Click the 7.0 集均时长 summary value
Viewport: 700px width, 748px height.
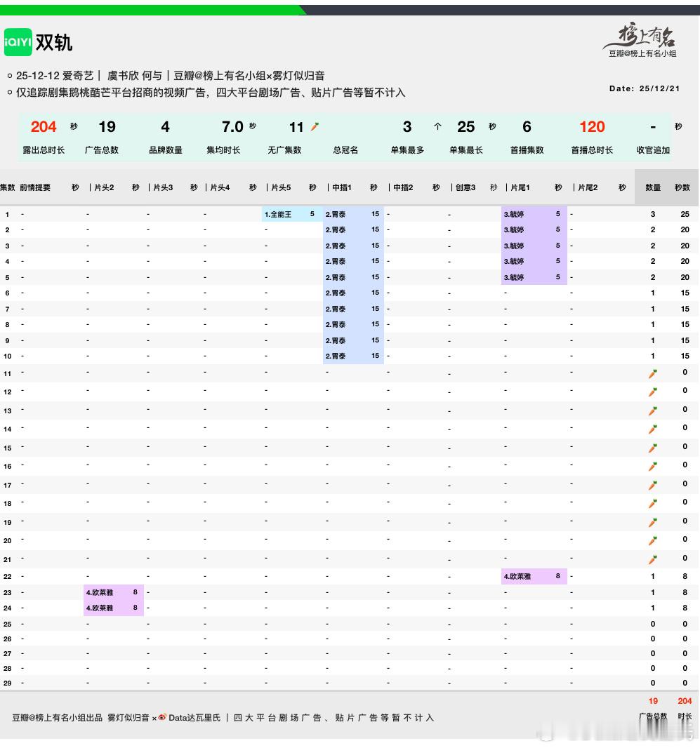click(232, 126)
